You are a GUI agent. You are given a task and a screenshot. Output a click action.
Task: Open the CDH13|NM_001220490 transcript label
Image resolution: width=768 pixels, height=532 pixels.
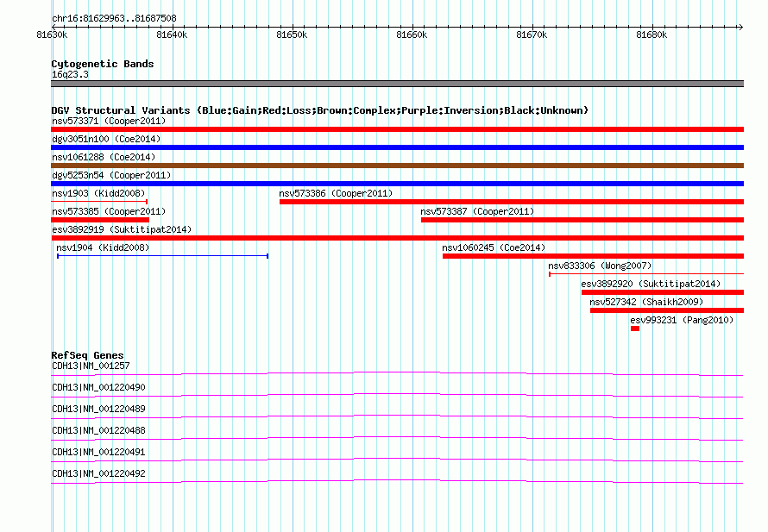click(98, 387)
